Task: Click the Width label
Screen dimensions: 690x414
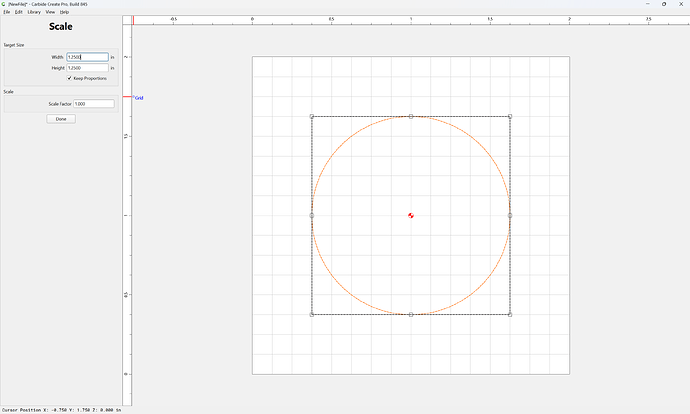Action: [x=57, y=57]
